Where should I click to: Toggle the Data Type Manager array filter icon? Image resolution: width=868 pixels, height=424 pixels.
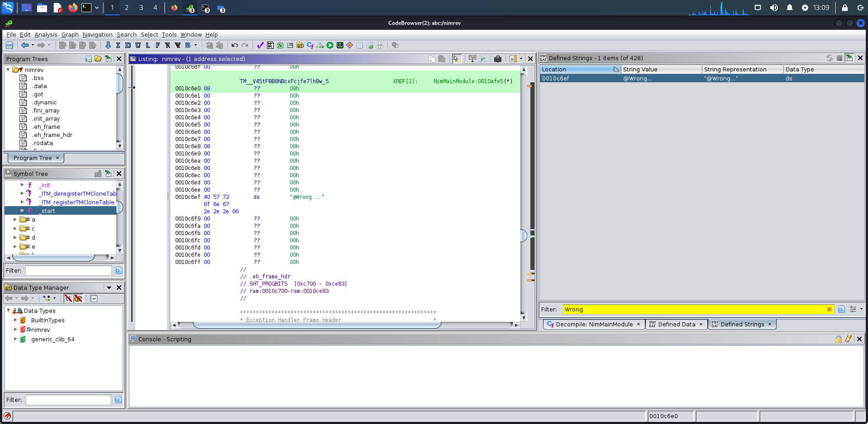(68, 298)
